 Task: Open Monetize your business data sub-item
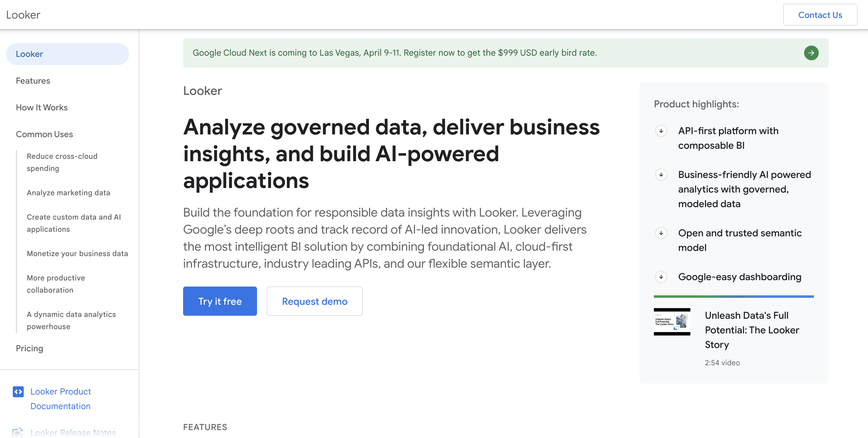click(x=78, y=253)
